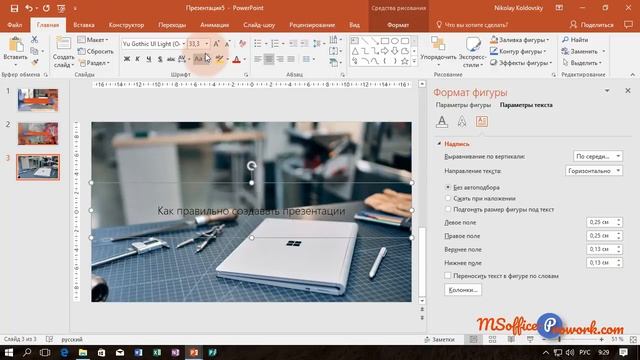This screenshot has height=360, width=640.
Task: Select the triangle shape in the gallery
Action: point(355,51)
